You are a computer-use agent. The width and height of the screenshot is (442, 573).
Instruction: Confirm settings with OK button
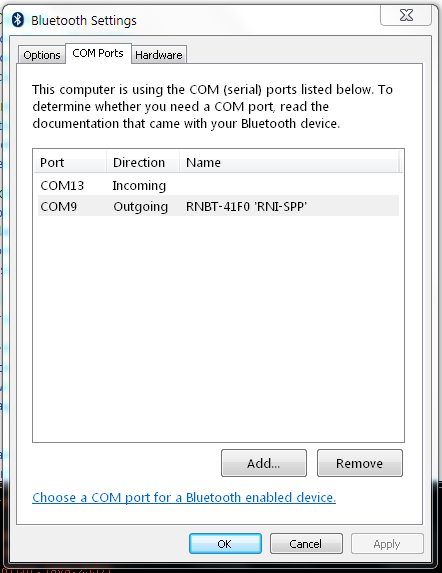pos(225,543)
